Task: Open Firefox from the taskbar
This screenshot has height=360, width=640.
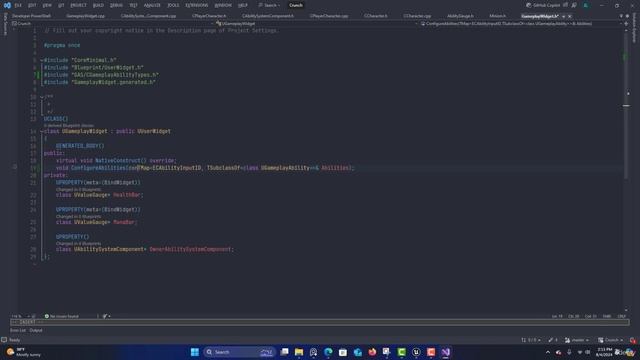Action: [x=372, y=352]
